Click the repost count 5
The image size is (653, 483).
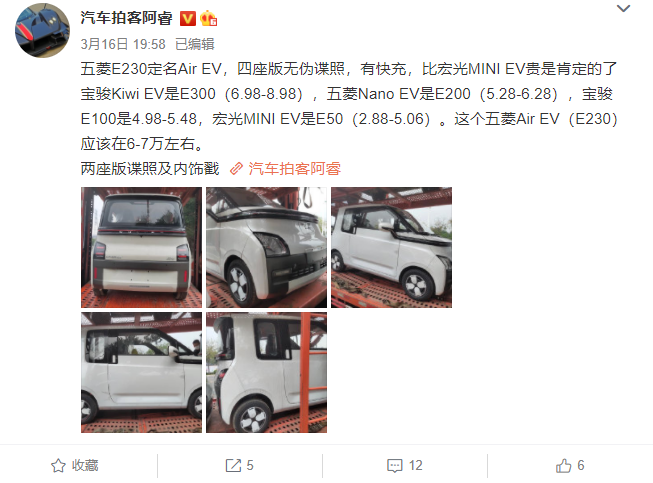coord(250,466)
